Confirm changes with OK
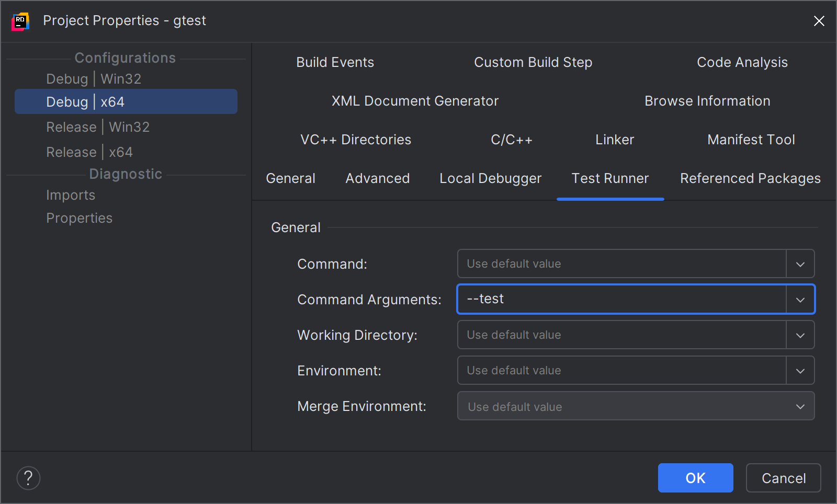 tap(695, 477)
